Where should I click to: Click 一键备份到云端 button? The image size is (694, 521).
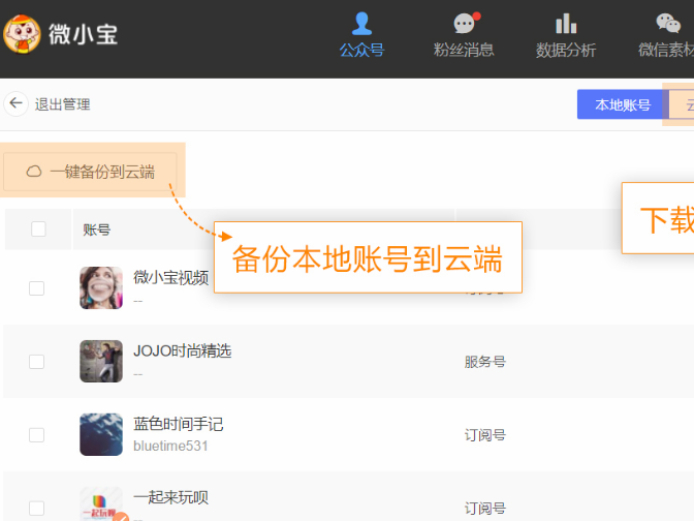tap(90, 172)
